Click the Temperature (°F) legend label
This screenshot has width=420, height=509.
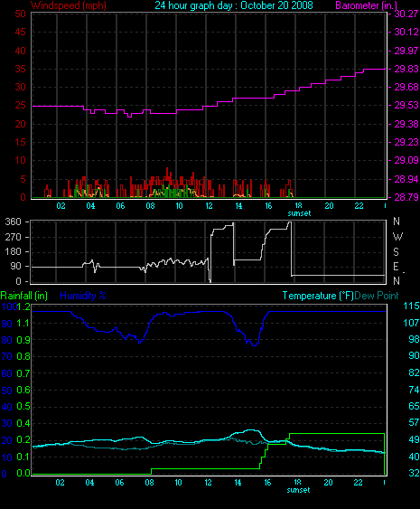coord(318,296)
